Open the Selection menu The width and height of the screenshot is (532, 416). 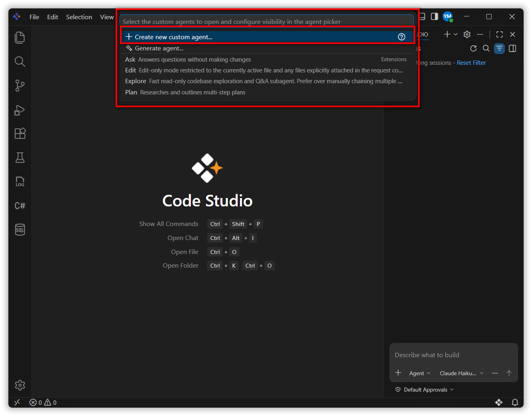pyautogui.click(x=79, y=17)
